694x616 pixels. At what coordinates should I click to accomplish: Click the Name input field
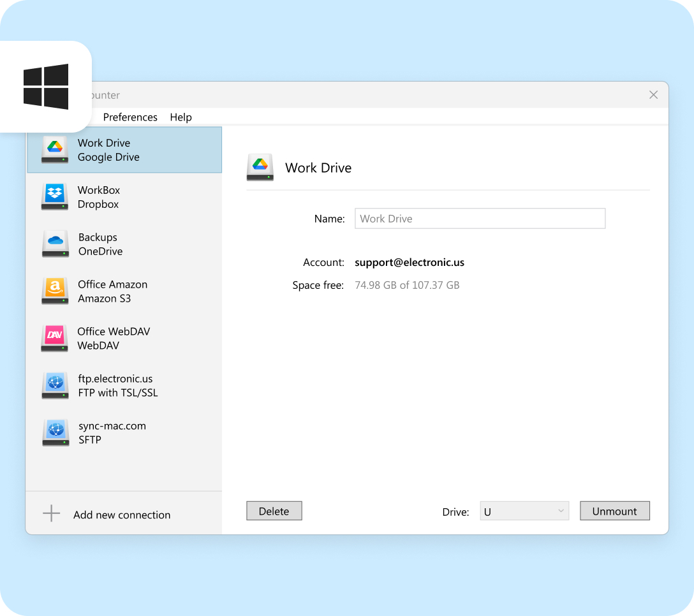pos(480,219)
